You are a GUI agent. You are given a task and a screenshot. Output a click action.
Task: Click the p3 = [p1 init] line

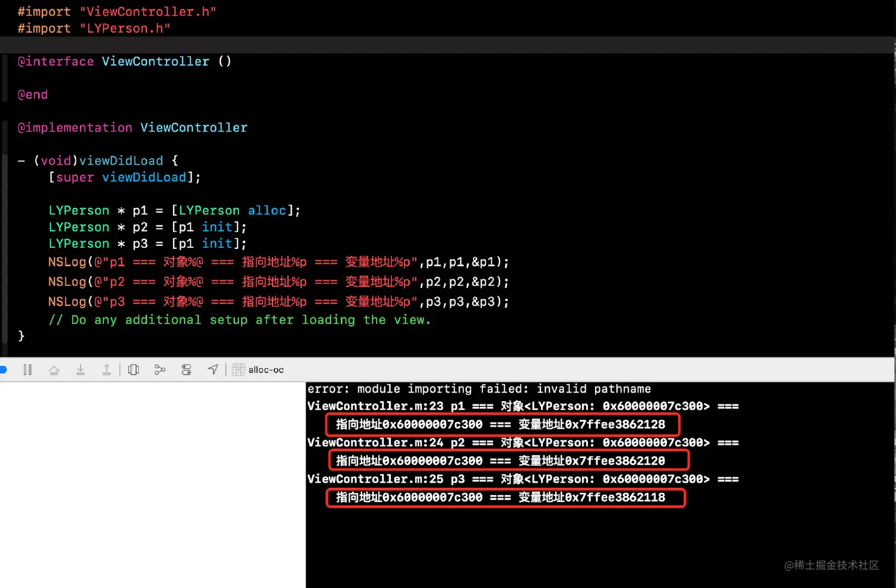click(x=148, y=244)
